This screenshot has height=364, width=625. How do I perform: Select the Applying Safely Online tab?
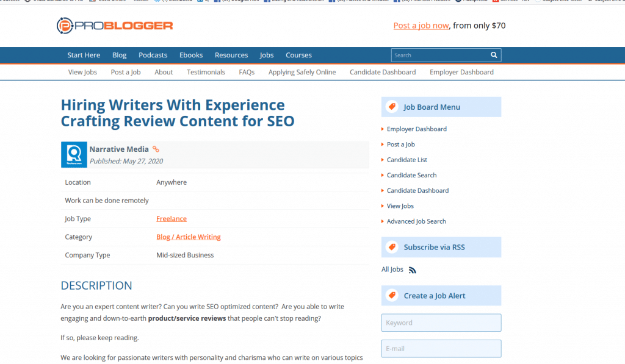click(302, 72)
